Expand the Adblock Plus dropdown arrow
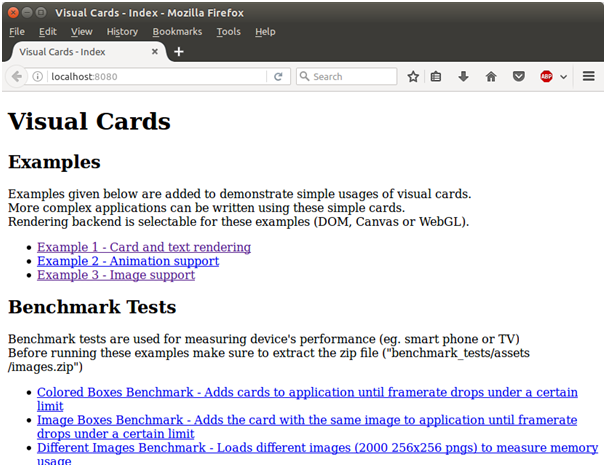Viewport: 606px width, 467px height. point(563,76)
